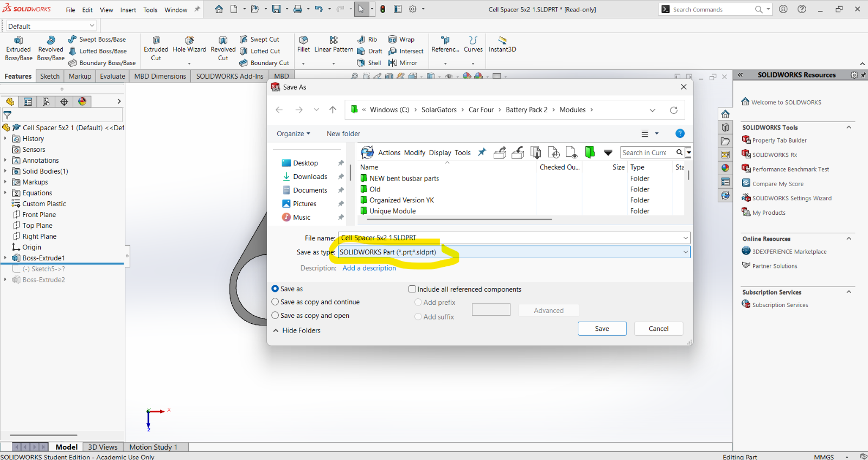Open the 'NEW bent busbar parts' folder

(404, 178)
